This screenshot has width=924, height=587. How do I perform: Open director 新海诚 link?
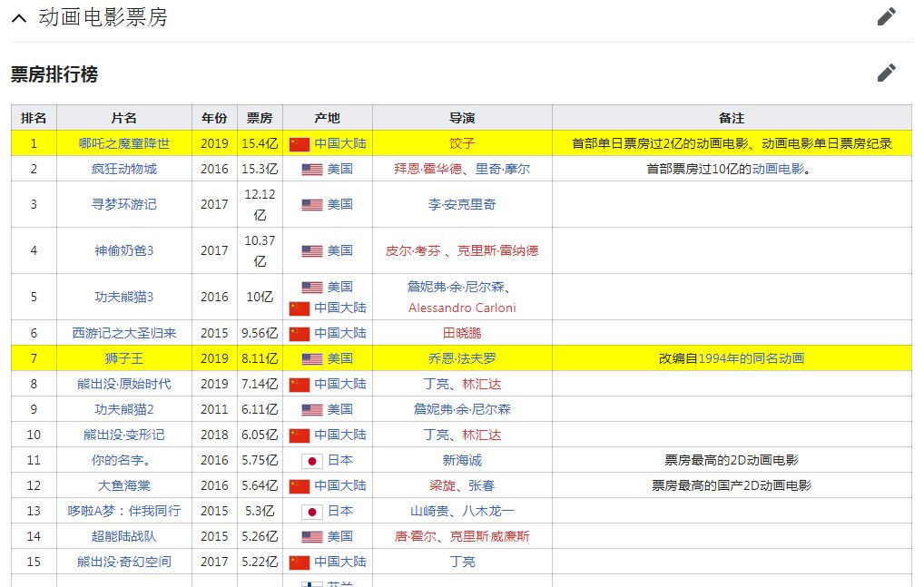462,460
